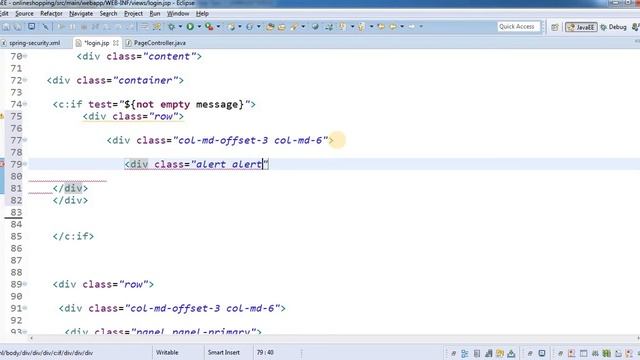Image resolution: width=640 pixels, height=360 pixels.
Task: Click the pencil marker icon in toolbar
Action: (x=294, y=27)
